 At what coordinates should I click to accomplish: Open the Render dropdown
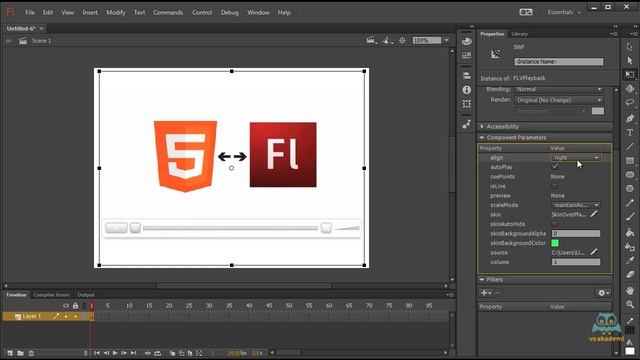tap(559, 100)
